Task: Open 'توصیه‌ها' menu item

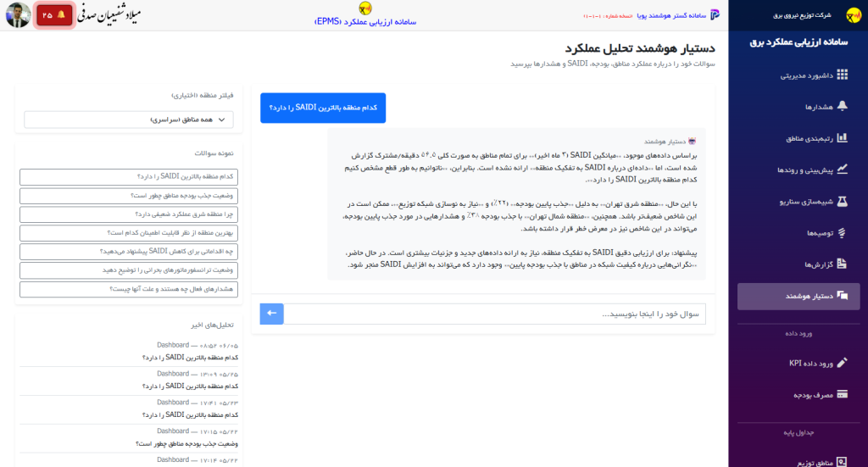Action: (x=798, y=233)
